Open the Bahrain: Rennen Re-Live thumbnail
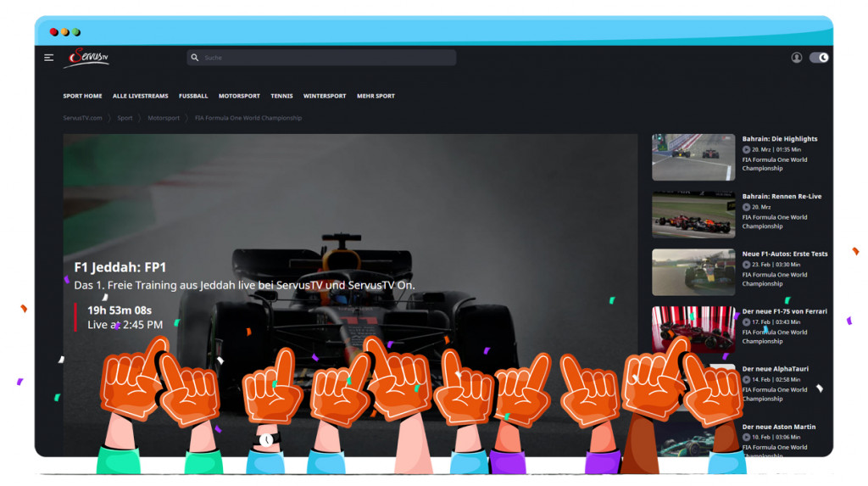Viewport: 868px width, 486px height. (x=693, y=215)
